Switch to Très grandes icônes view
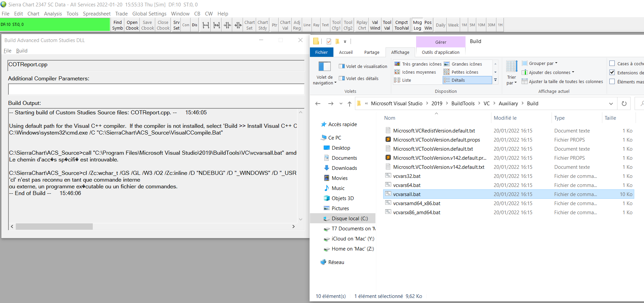Viewport: 644px width, 303px height. click(418, 64)
